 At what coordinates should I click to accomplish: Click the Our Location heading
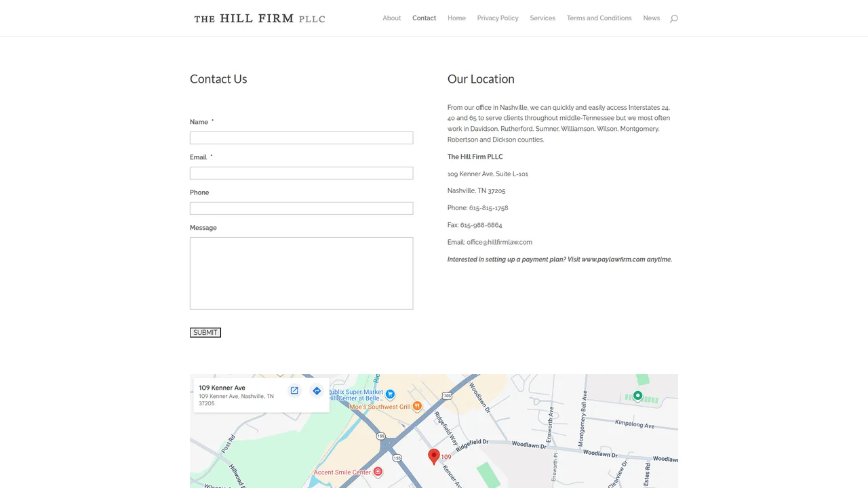(481, 79)
